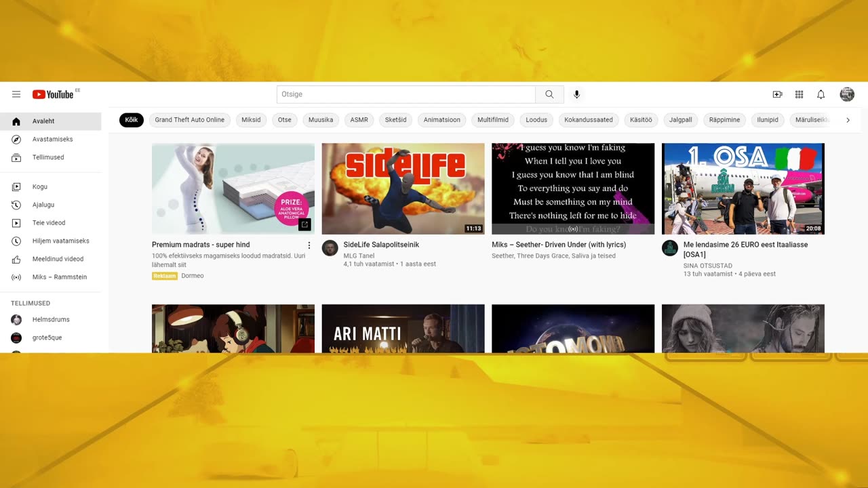Select the Sketšid chip
This screenshot has height=488, width=868.
pos(396,120)
